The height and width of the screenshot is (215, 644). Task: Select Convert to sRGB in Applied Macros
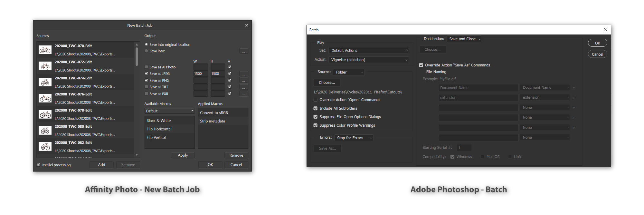pyautogui.click(x=223, y=113)
